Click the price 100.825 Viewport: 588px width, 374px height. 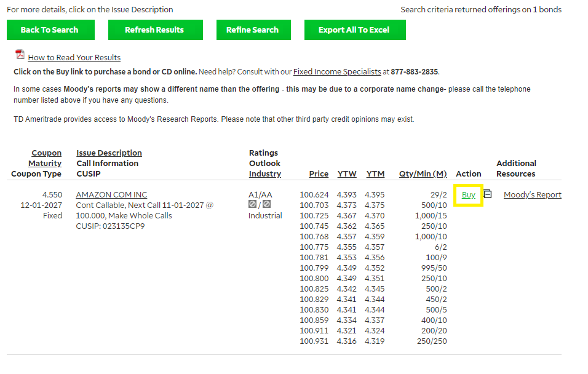314,290
